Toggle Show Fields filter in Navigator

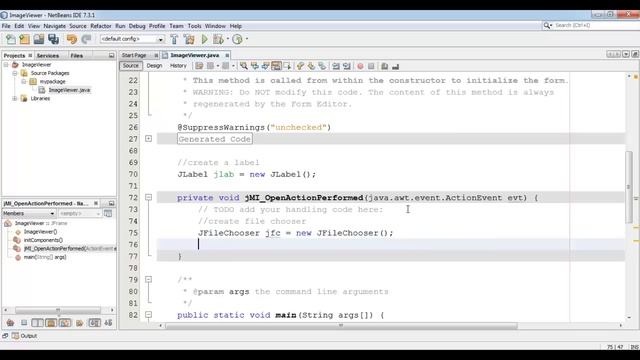pos(24,323)
